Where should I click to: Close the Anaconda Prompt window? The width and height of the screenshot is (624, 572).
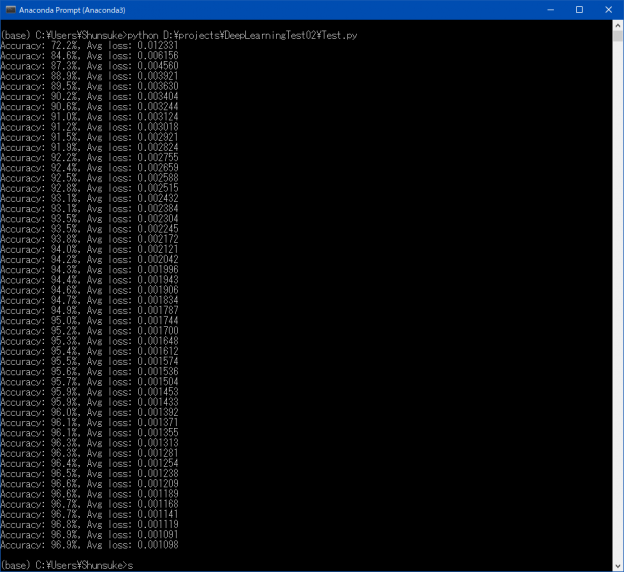coord(607,9)
